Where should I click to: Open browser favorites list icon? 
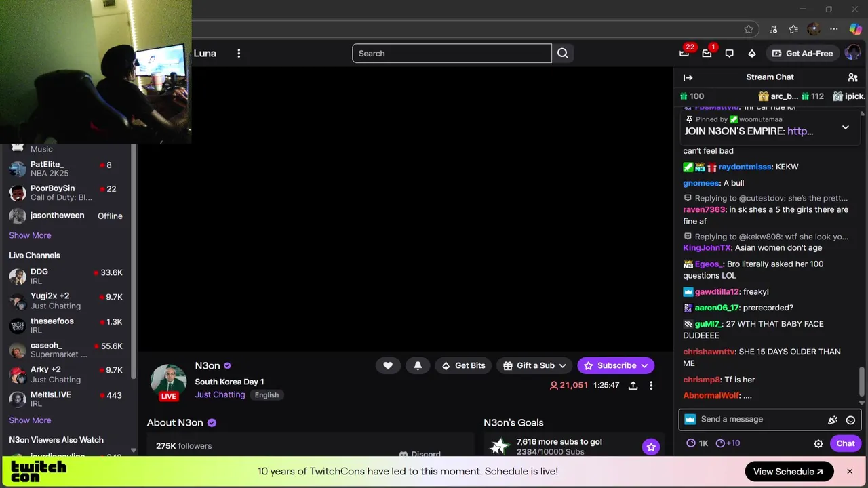[x=793, y=29]
